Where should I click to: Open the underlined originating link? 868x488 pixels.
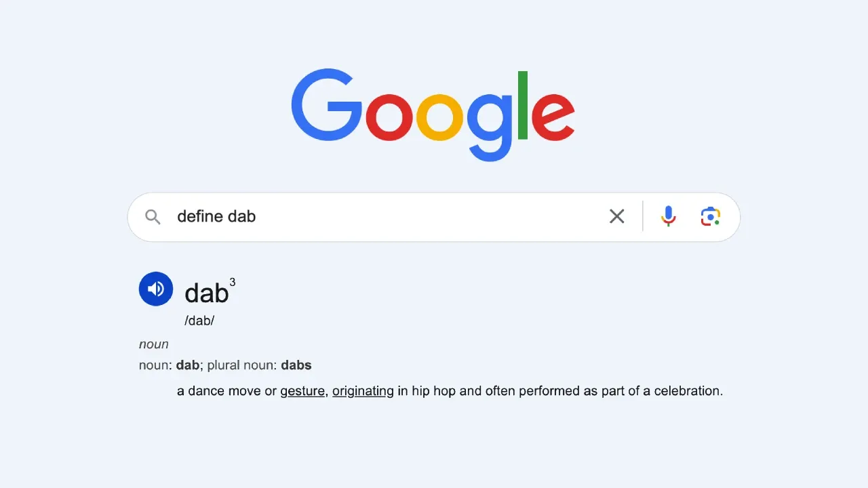click(363, 391)
